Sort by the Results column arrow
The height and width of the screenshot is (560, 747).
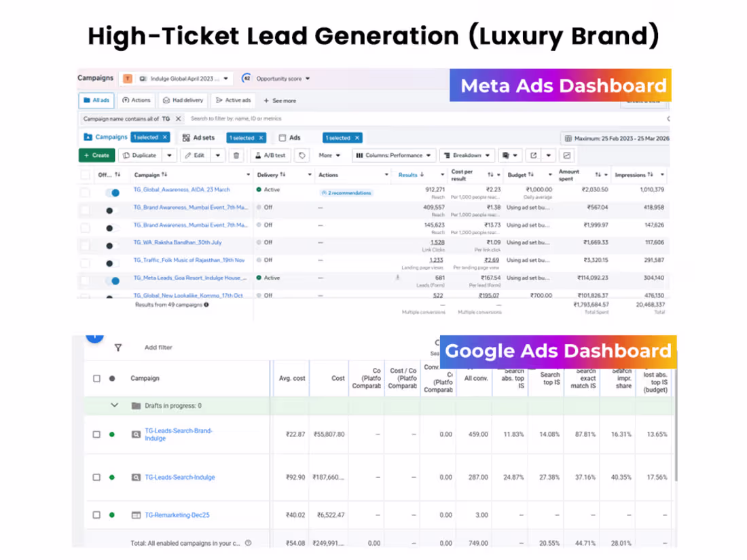click(422, 174)
